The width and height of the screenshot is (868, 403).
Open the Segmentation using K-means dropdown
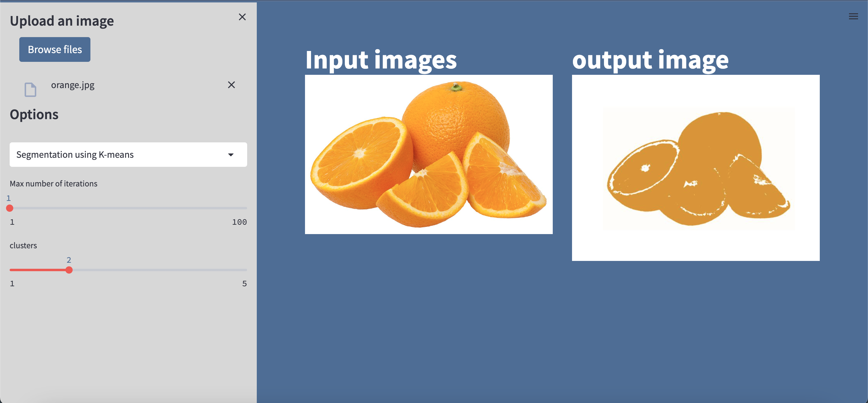click(x=128, y=154)
